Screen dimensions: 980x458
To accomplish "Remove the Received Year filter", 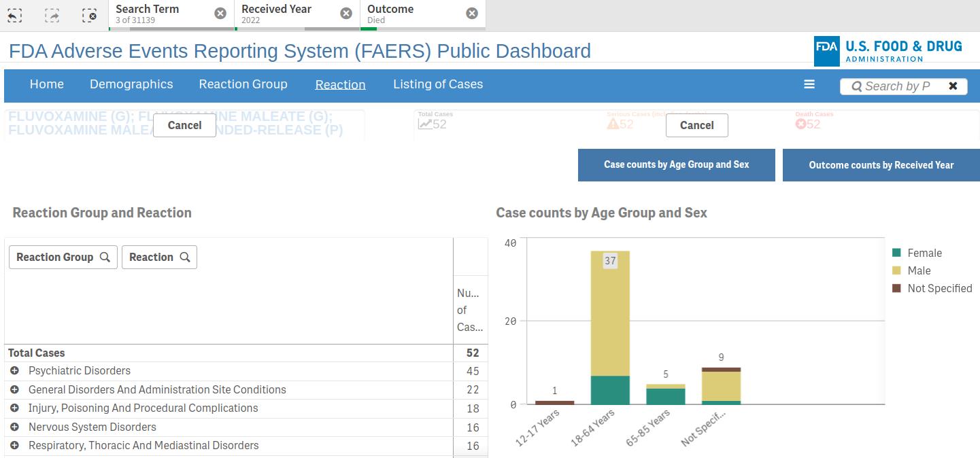I will point(346,14).
